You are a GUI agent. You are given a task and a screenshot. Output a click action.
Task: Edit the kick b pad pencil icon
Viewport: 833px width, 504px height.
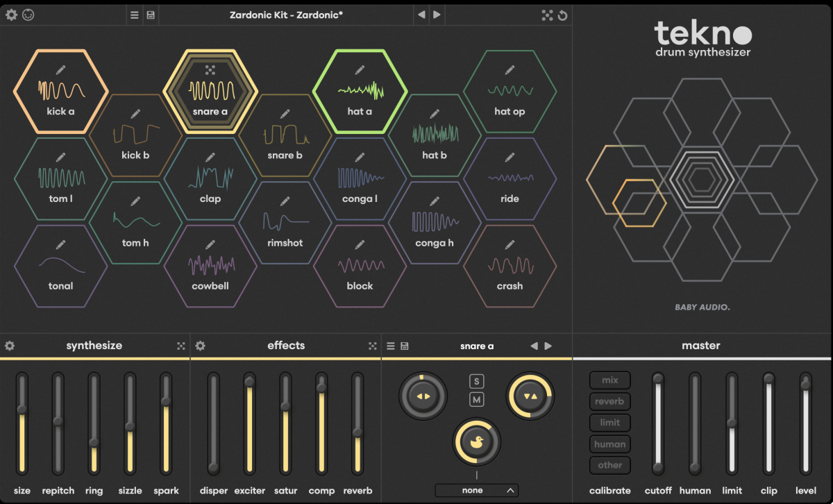click(135, 113)
